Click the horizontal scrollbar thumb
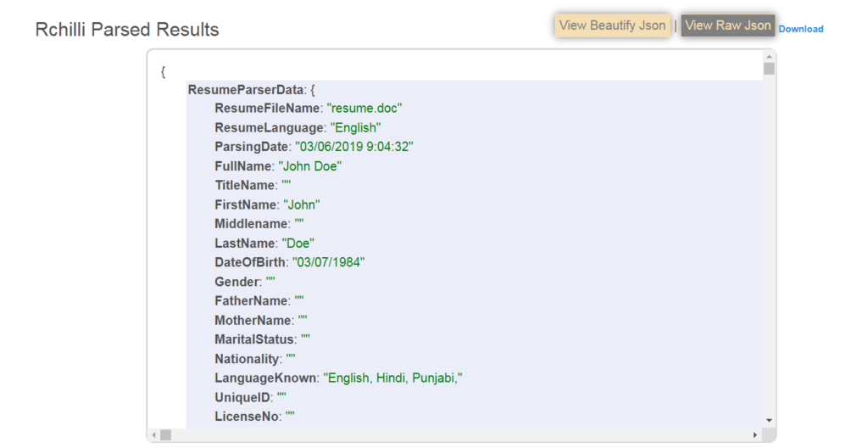Viewport: 868px width, 448px height. tap(165, 435)
